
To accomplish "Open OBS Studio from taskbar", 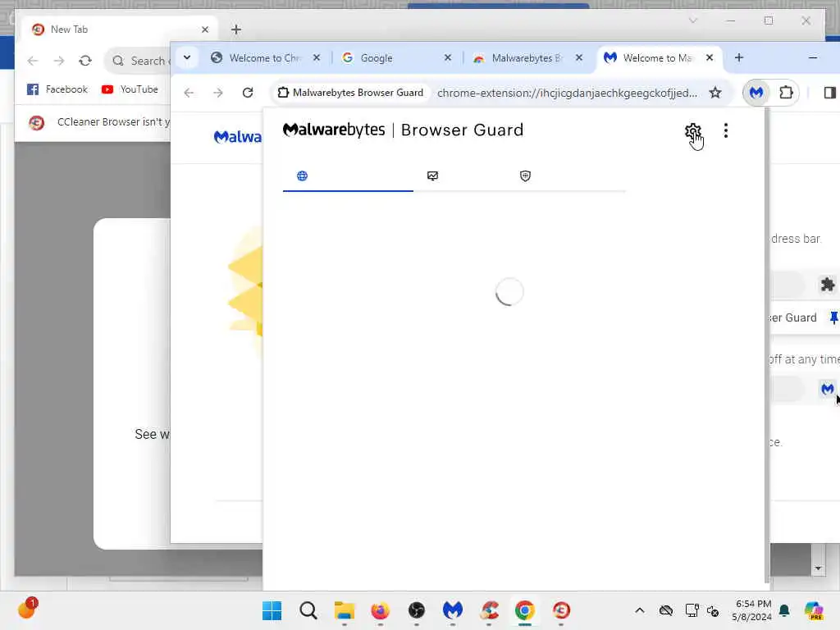I will pos(416,610).
